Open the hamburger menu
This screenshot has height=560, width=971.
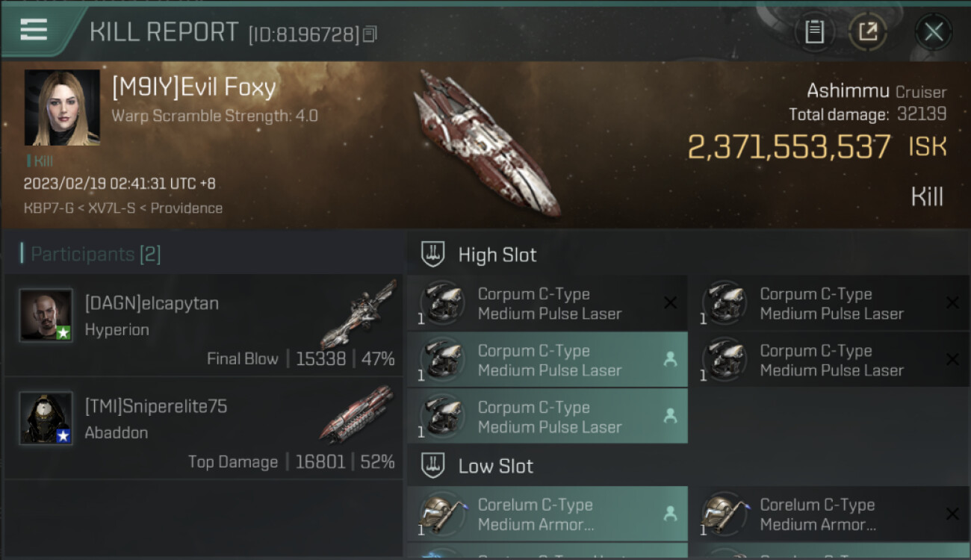click(x=34, y=31)
